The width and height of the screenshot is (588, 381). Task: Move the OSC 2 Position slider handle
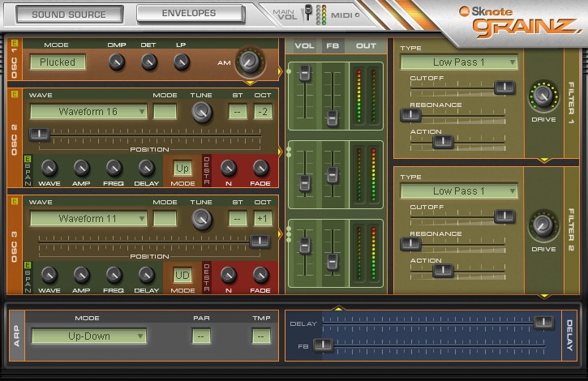point(40,134)
